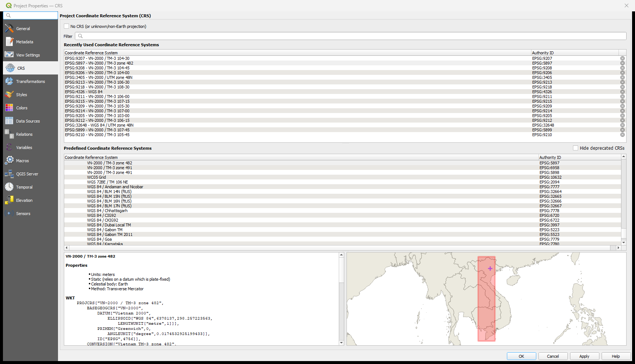635x364 pixels.
Task: Open the Data Sources icon
Action: pos(9,121)
